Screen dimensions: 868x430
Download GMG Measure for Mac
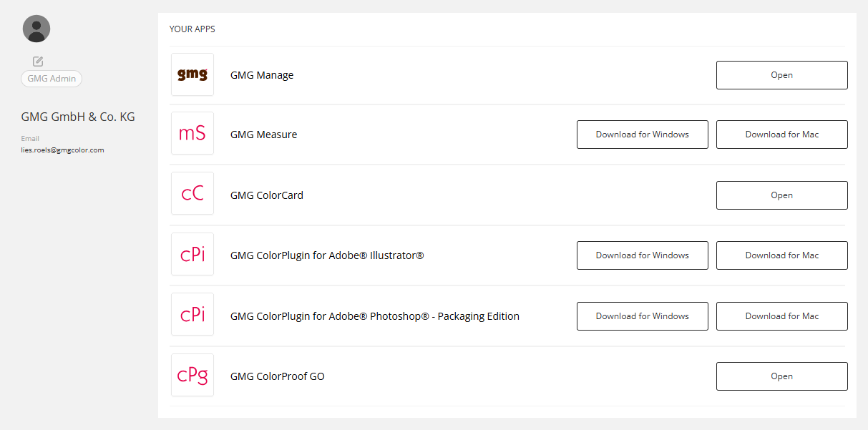click(782, 135)
